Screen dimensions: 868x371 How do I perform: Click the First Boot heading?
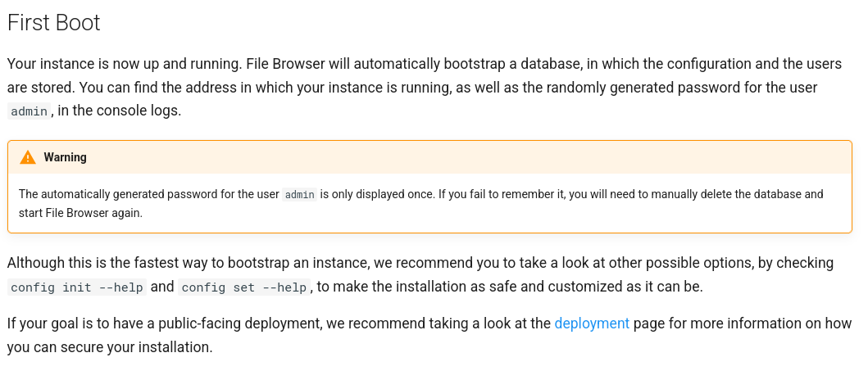53,23
